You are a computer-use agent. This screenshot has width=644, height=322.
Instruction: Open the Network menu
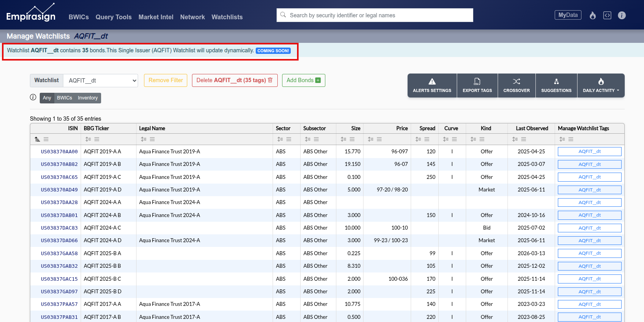click(192, 17)
